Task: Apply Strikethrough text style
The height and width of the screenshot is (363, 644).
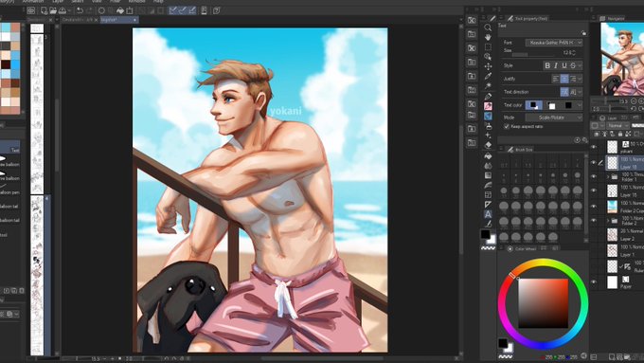Action: (573, 65)
